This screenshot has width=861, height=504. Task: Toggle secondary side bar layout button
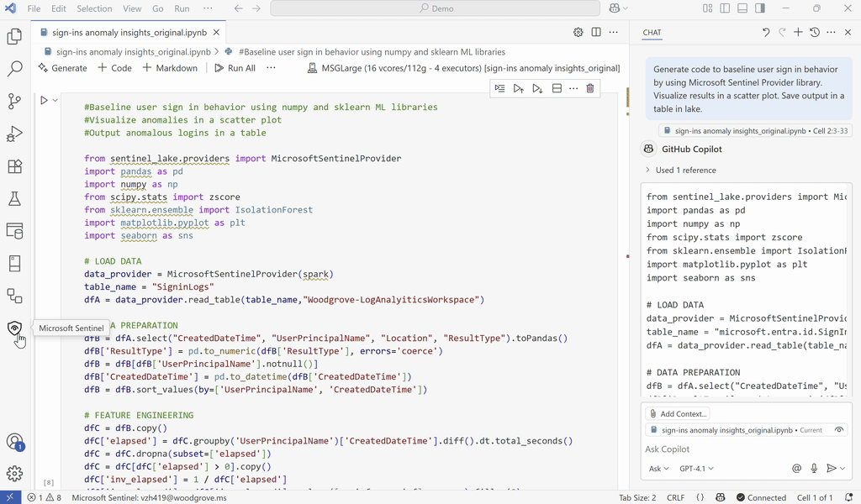(760, 8)
